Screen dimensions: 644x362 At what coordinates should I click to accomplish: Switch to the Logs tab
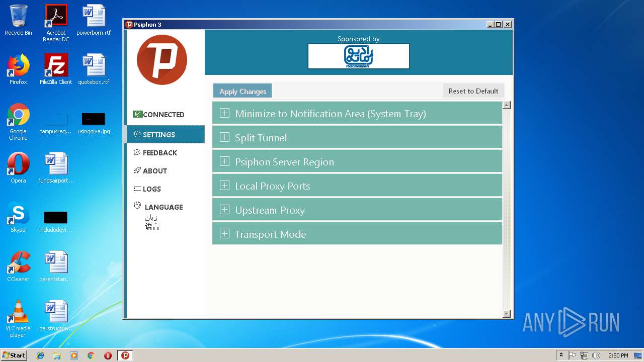(x=166, y=189)
